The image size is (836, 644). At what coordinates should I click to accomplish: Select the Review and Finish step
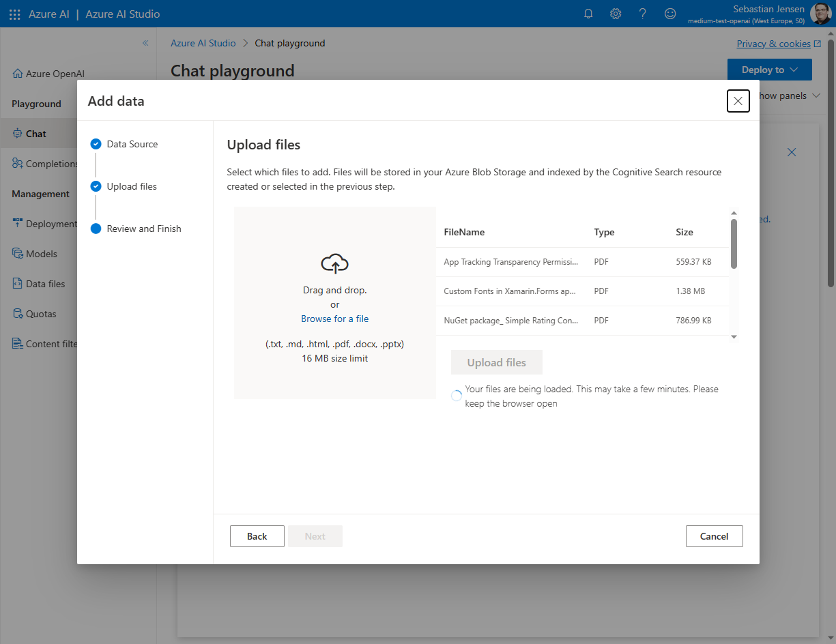[x=143, y=229]
